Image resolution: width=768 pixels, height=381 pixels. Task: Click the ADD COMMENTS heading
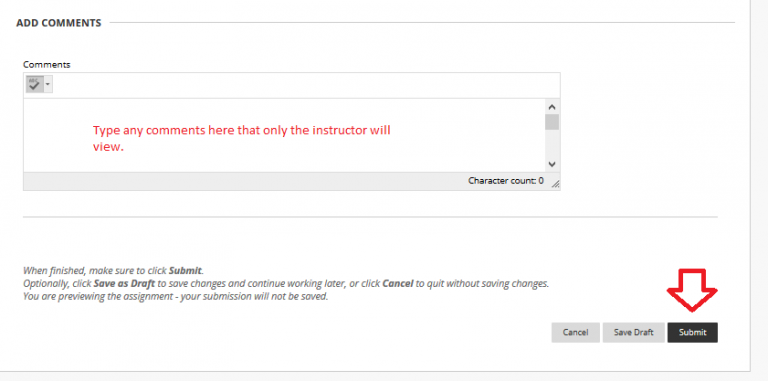(59, 23)
